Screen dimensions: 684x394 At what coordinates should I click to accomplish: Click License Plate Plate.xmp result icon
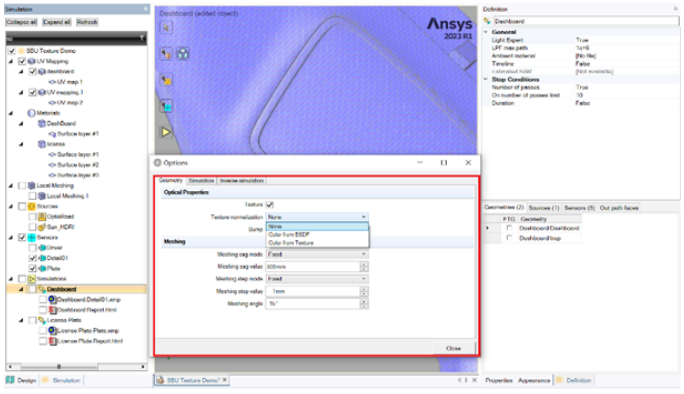[52, 331]
